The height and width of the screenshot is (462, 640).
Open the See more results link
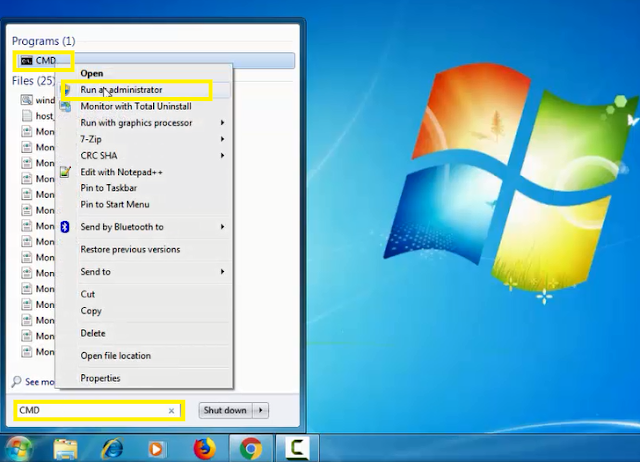40,382
